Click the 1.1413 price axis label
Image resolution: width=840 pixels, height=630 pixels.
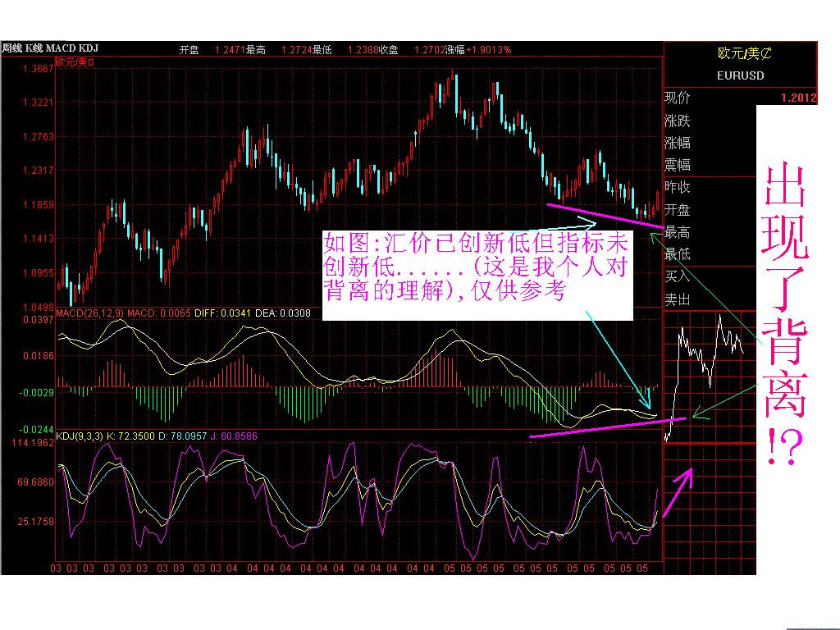(x=38, y=239)
